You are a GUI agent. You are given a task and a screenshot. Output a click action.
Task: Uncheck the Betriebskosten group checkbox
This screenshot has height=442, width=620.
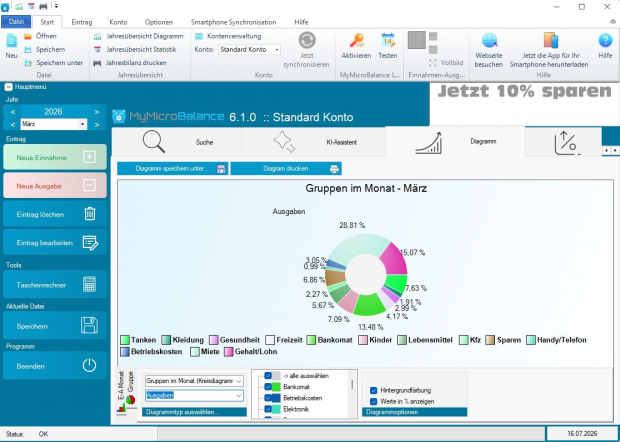pos(268,398)
